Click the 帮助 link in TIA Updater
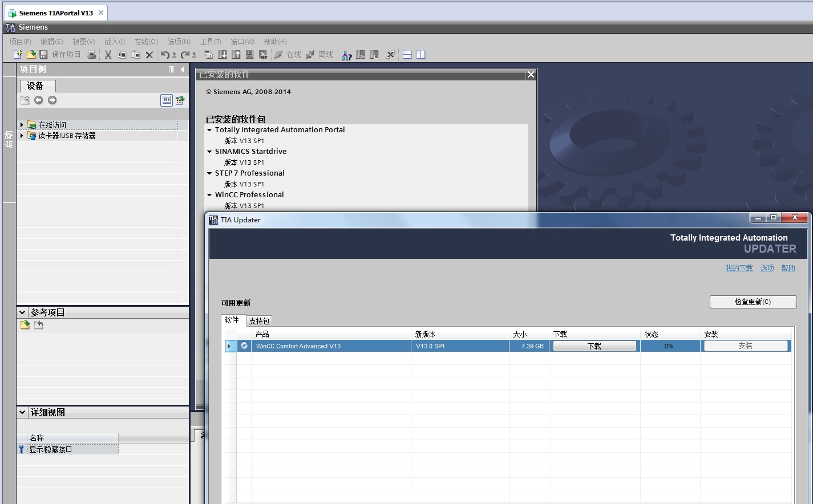 pyautogui.click(x=788, y=268)
